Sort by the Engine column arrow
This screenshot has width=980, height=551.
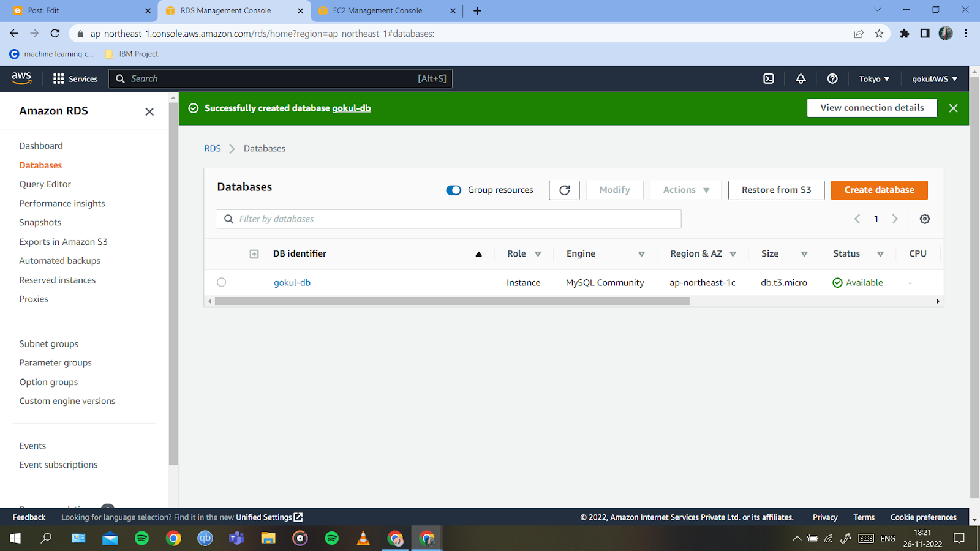641,254
